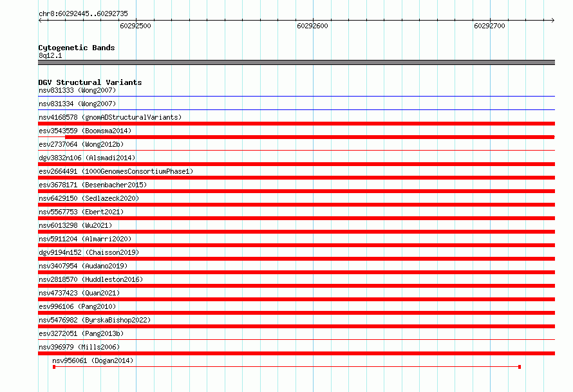Select nsv6429150 (Sedlazeck2020) label
The height and width of the screenshot is (392, 573).
[x=89, y=198]
